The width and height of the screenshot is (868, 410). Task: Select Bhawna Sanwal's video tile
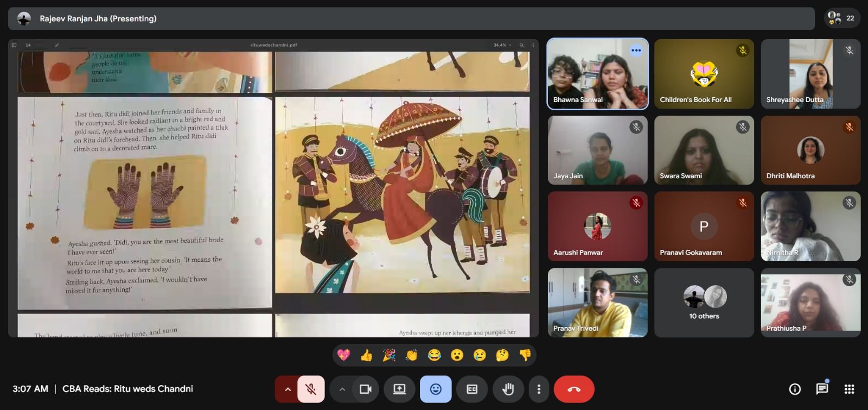(x=597, y=74)
